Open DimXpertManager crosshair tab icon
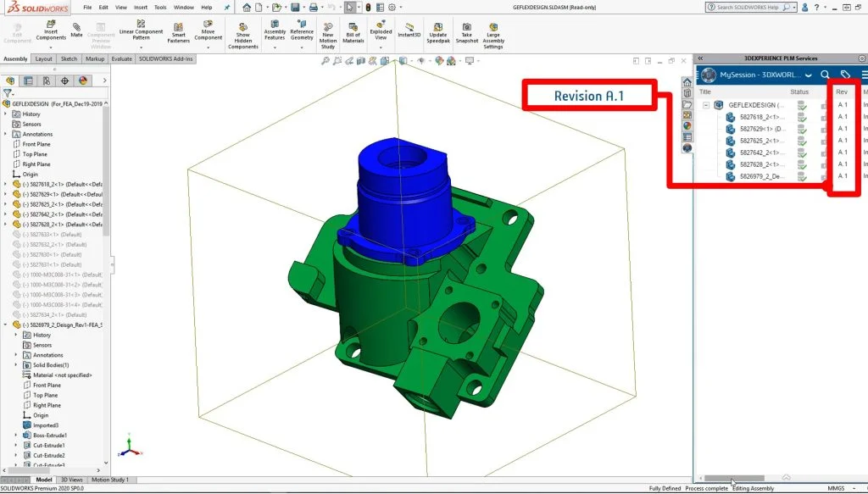The height and width of the screenshot is (494, 868). (x=64, y=80)
